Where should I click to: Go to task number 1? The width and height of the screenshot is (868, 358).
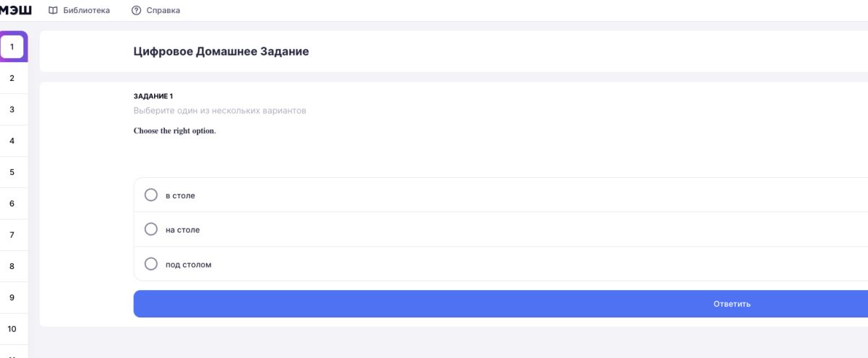[x=12, y=47]
